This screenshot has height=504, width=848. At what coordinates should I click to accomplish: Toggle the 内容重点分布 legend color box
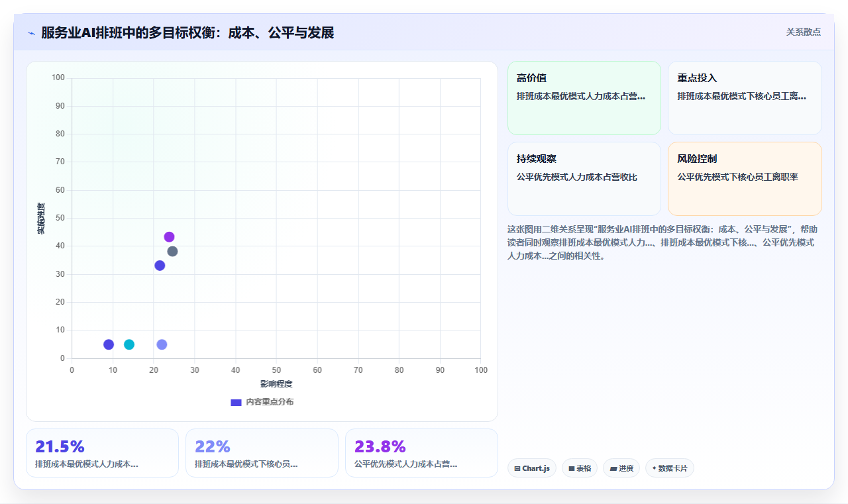tap(236, 402)
